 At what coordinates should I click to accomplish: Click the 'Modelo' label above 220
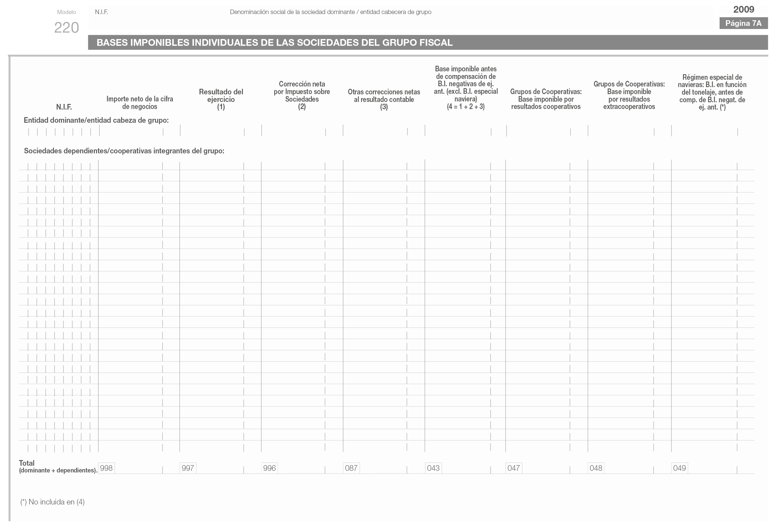[x=67, y=12]
